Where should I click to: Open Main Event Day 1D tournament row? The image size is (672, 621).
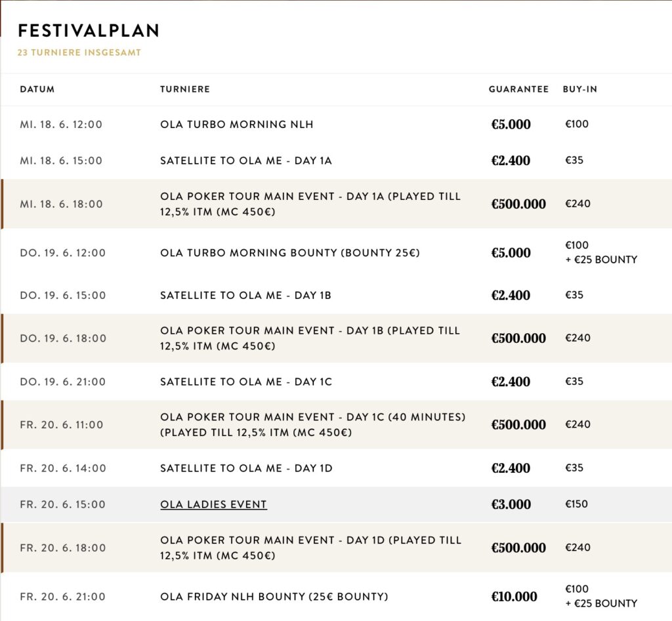[310, 548]
